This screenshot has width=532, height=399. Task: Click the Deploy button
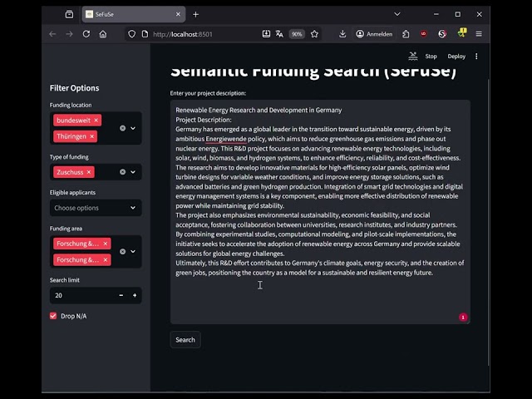[456, 57]
